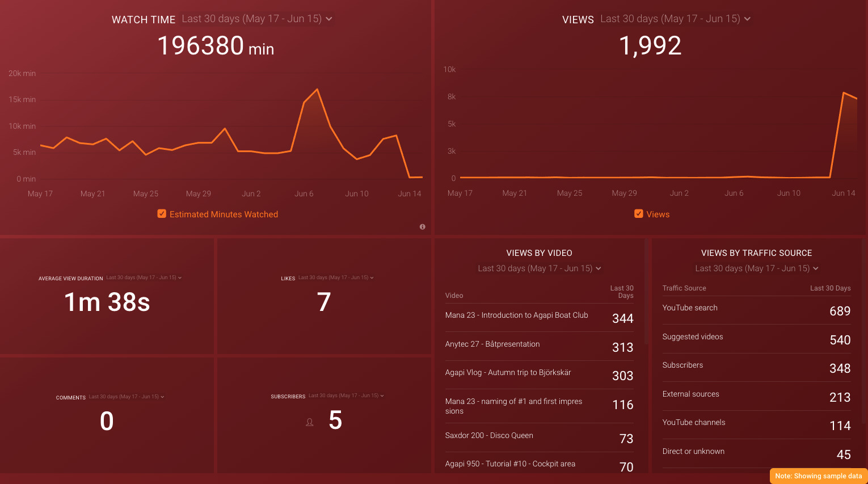Open the Views date range selector
The width and height of the screenshot is (868, 484).
coord(675,19)
